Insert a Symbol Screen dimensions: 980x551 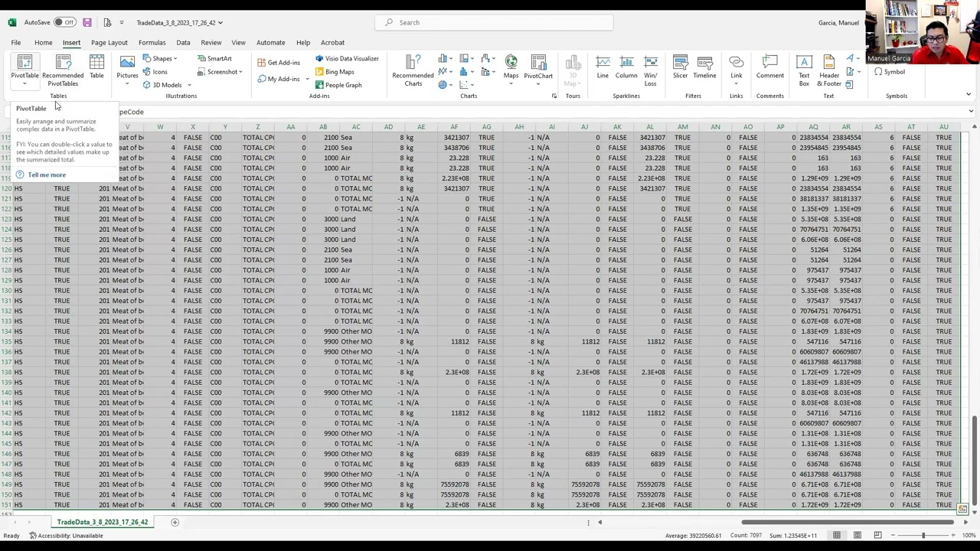(890, 72)
